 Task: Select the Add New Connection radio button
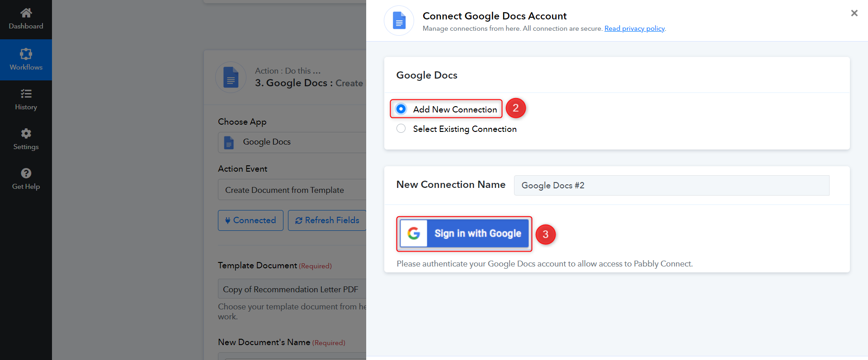(401, 109)
